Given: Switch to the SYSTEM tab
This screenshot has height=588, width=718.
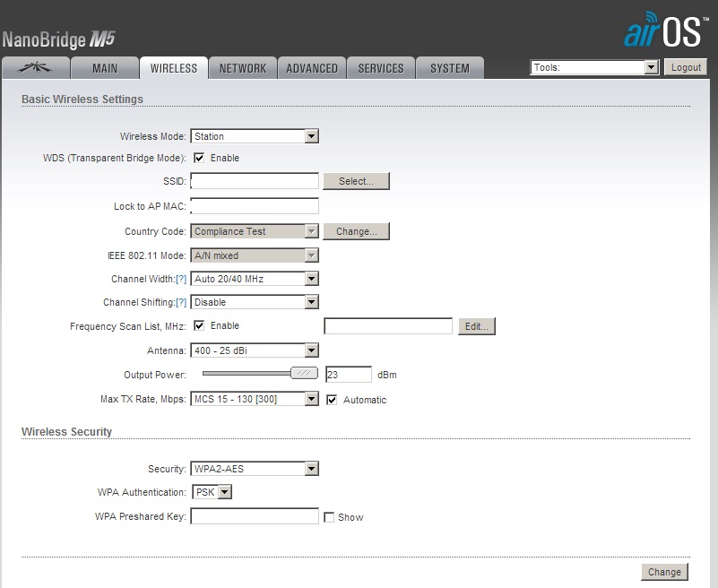Looking at the screenshot, I should tap(450, 68).
